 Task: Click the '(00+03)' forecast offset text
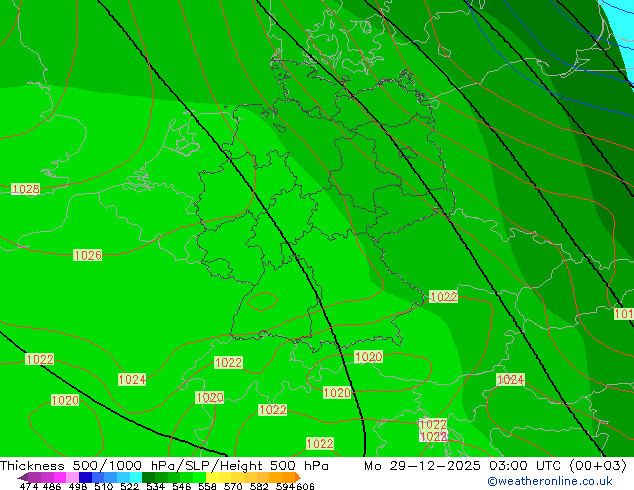[598, 466]
